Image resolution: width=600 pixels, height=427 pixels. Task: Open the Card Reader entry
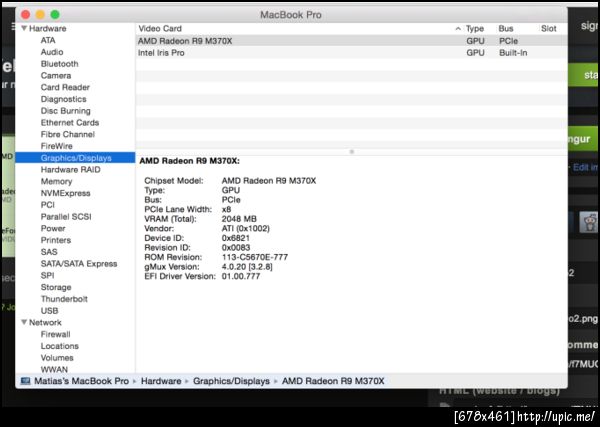click(65, 87)
